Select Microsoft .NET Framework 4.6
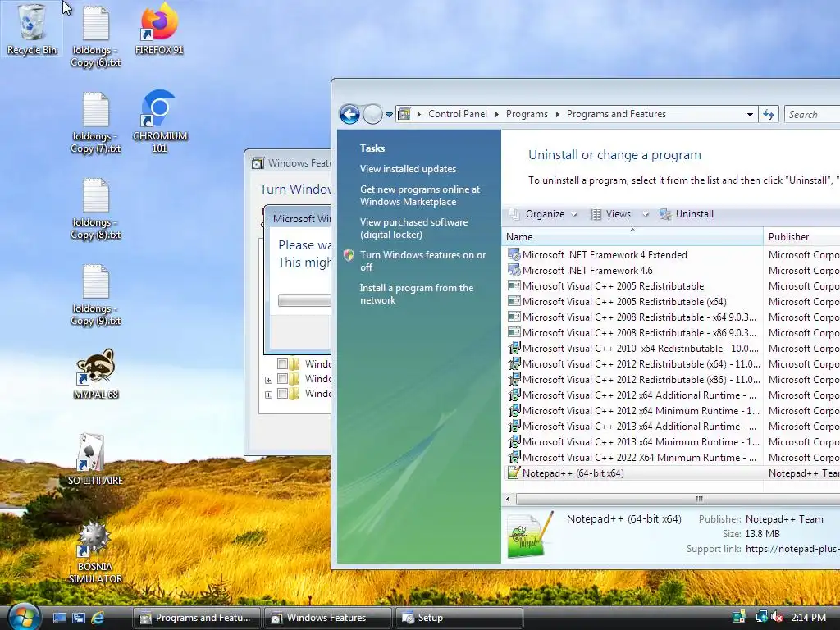Viewport: 840px width, 630px height. pyautogui.click(x=587, y=271)
